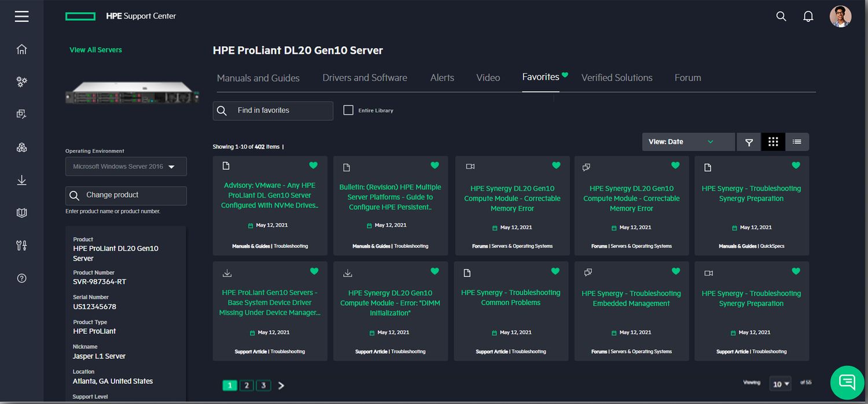Click document icon on Advisory: VMware card
The width and height of the screenshot is (868, 404).
tap(226, 166)
